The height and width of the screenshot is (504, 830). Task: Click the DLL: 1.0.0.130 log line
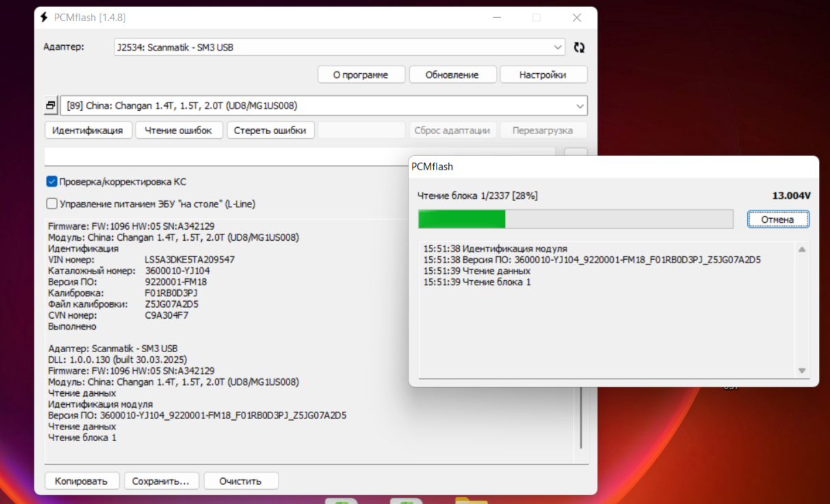point(118,359)
